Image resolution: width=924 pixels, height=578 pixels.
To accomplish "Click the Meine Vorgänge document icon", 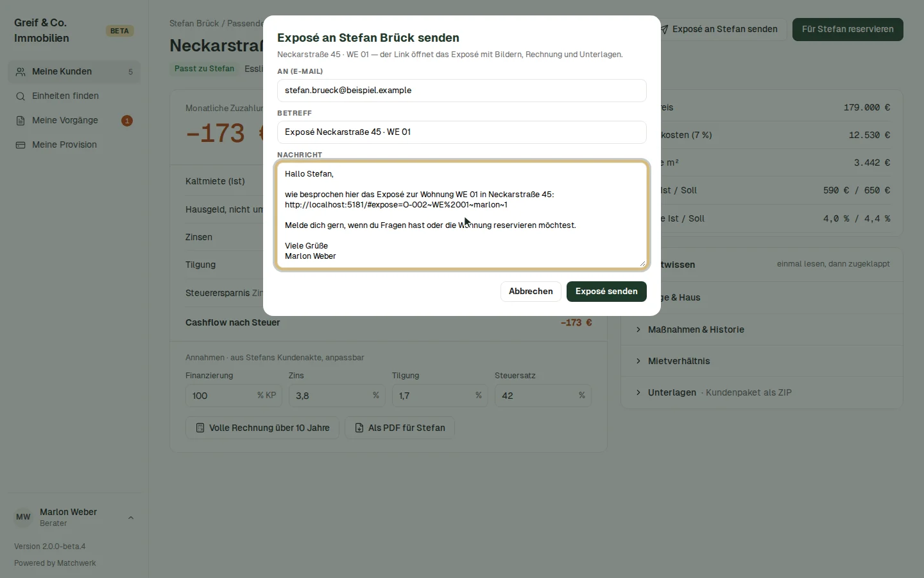I will (21, 121).
